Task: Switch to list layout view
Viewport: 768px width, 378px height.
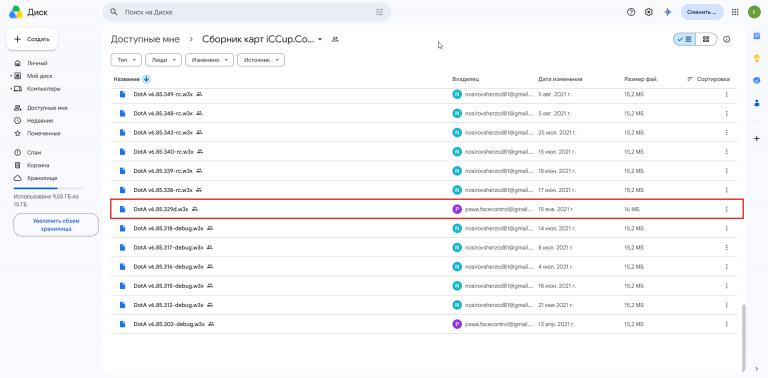Action: pyautogui.click(x=684, y=39)
